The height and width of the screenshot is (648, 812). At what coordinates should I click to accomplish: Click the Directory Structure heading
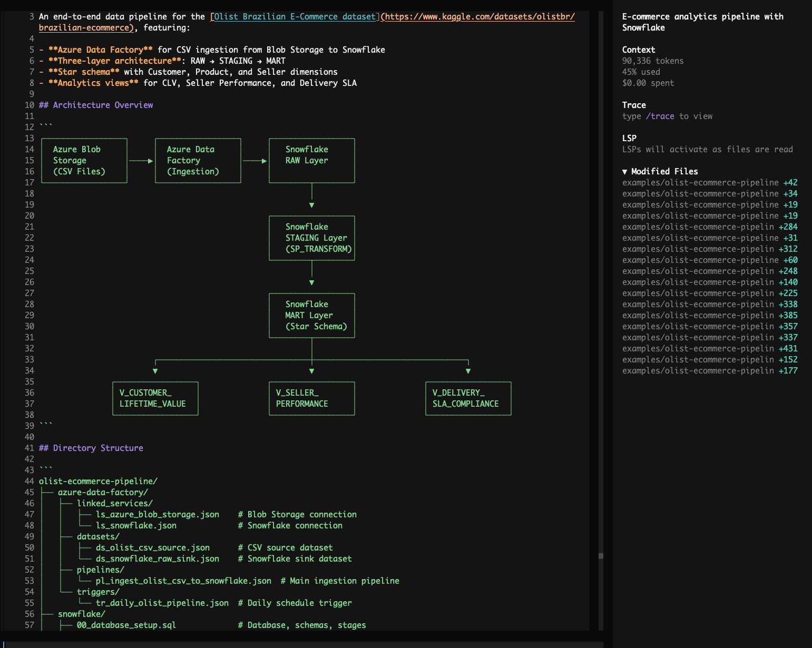[92, 448]
